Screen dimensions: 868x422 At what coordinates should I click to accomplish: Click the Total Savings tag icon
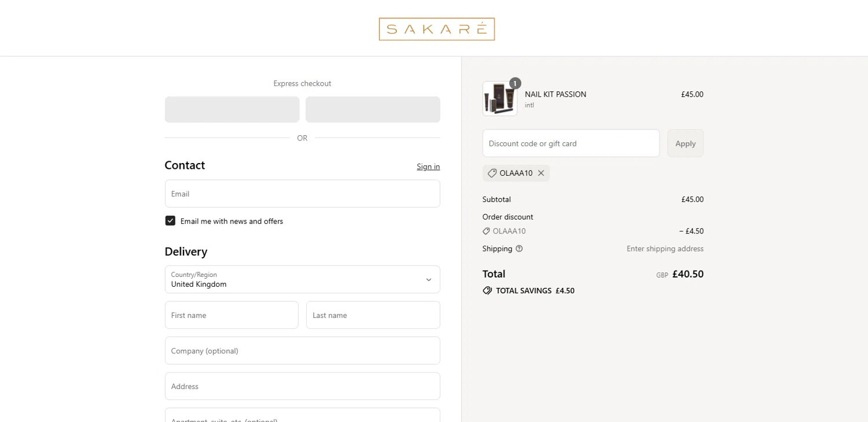click(x=487, y=291)
